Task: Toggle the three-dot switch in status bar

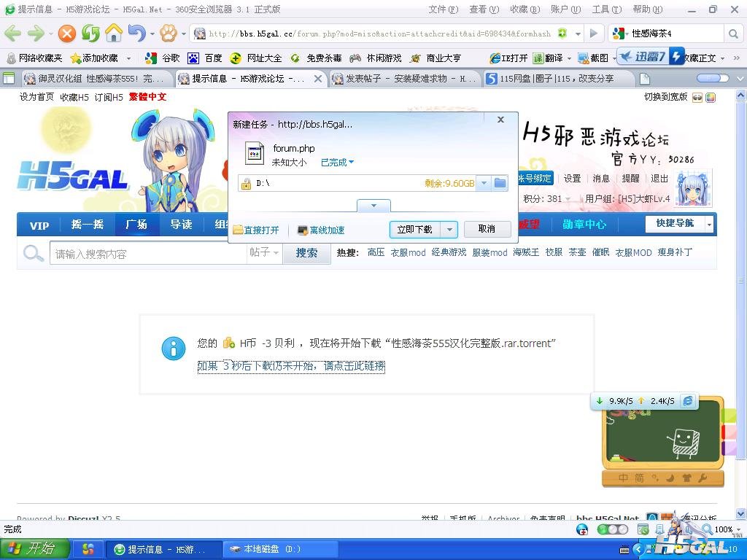Action: [617, 529]
